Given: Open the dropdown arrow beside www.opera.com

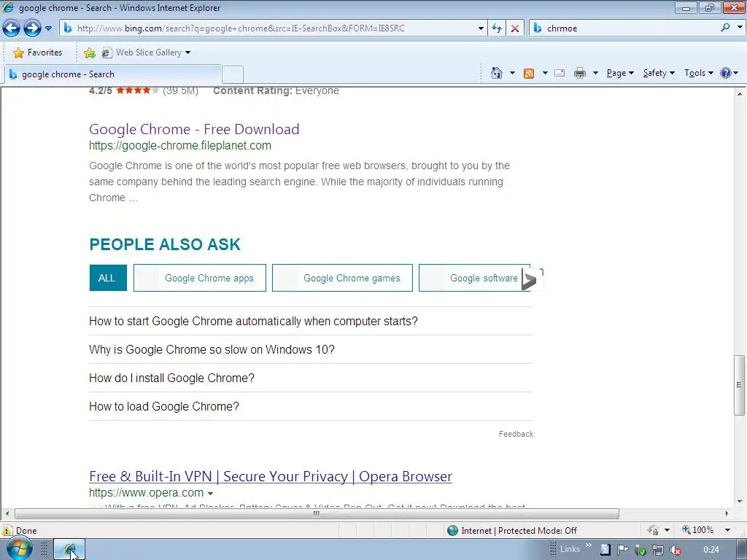Looking at the screenshot, I should tap(211, 494).
